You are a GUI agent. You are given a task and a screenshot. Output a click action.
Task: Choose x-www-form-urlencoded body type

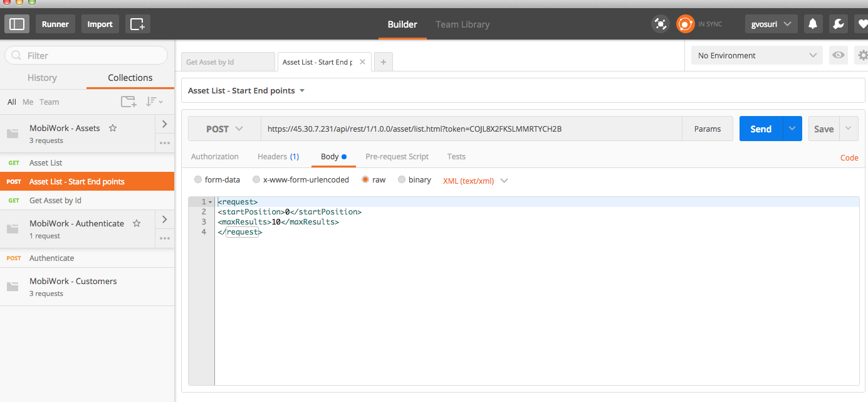(256, 180)
